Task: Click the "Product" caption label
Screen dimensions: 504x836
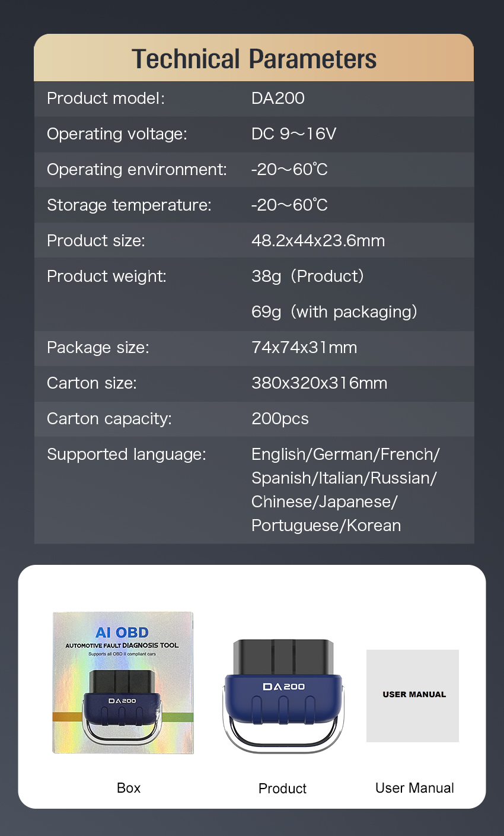Action: tap(283, 789)
